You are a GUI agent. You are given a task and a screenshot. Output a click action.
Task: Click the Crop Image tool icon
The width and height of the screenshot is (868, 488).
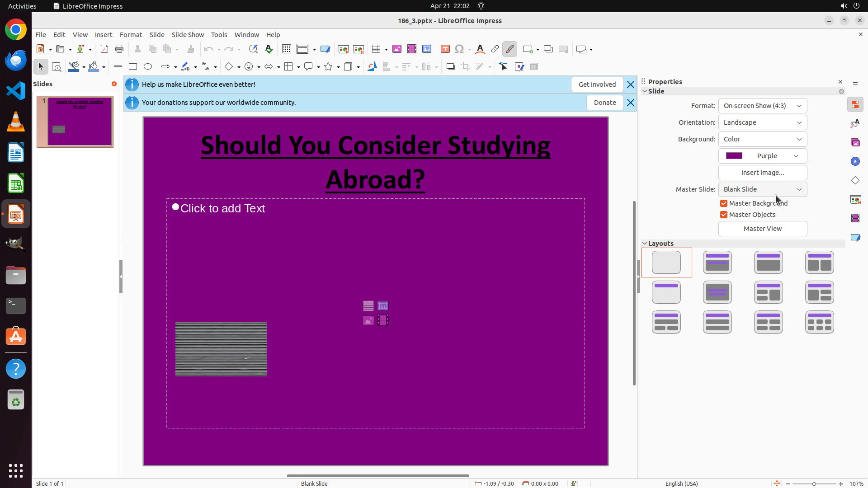pos(466,67)
